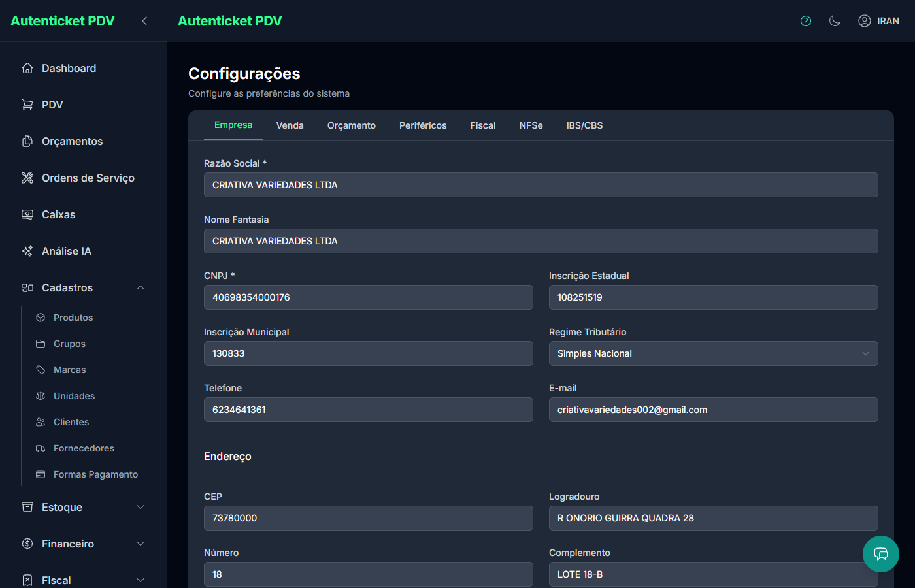
Task: Select the Análise IA sparkles icon
Action: coord(27,250)
